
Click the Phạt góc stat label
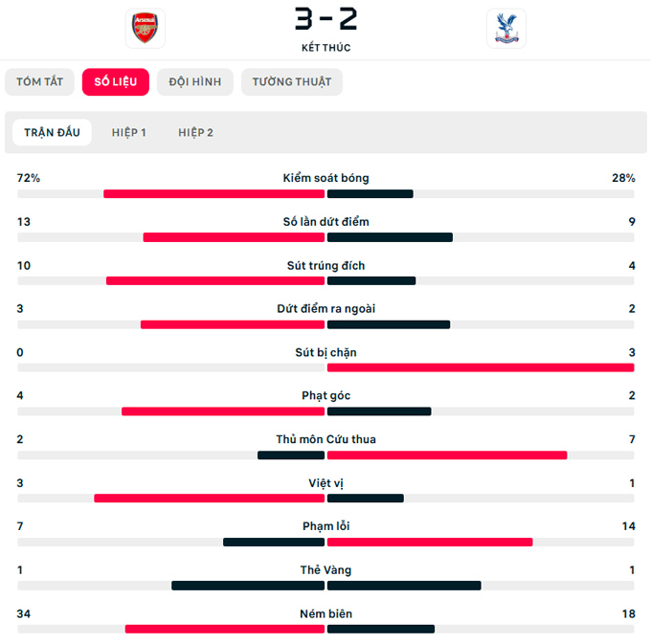(x=325, y=396)
